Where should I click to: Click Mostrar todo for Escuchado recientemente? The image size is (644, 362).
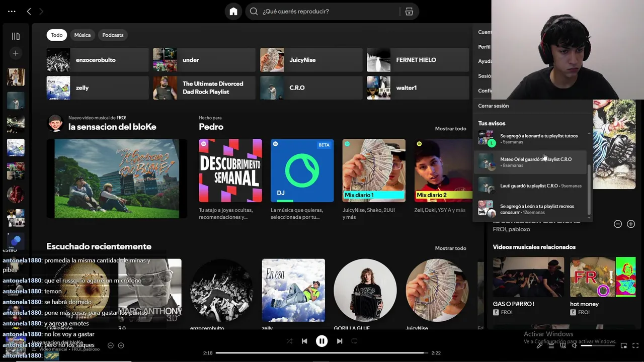click(x=450, y=248)
